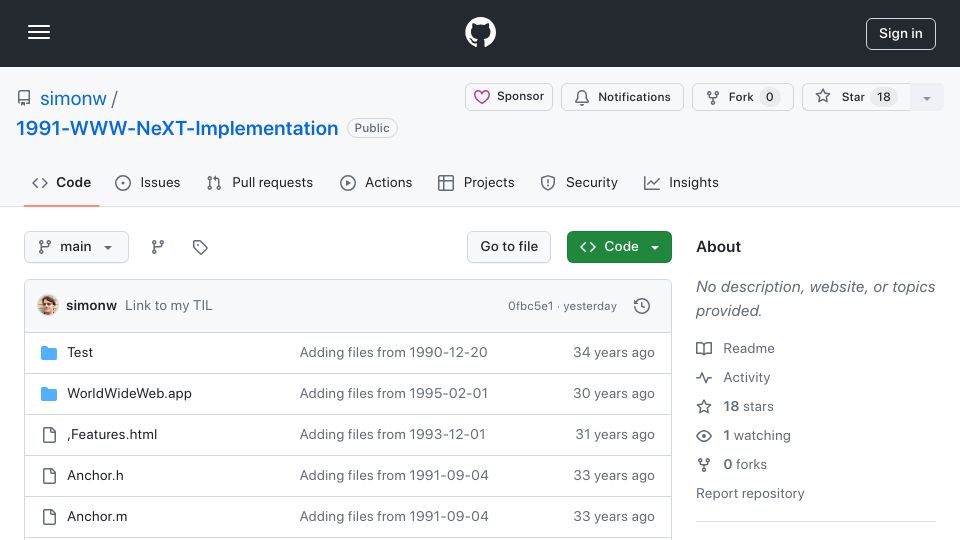The image size is (960, 540).
Task: Open the WorldWideWeb.app folder
Action: (x=129, y=394)
